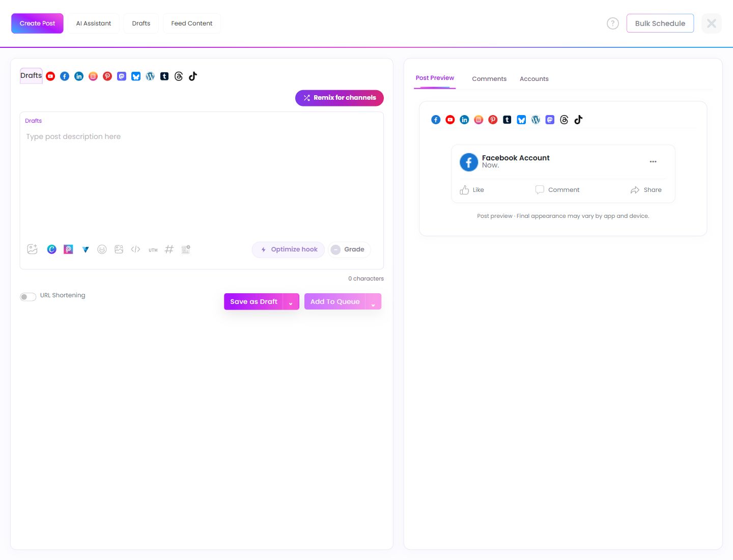733x560 pixels.
Task: Select the Instagram channel icon beside Drafts
Action: (x=93, y=76)
